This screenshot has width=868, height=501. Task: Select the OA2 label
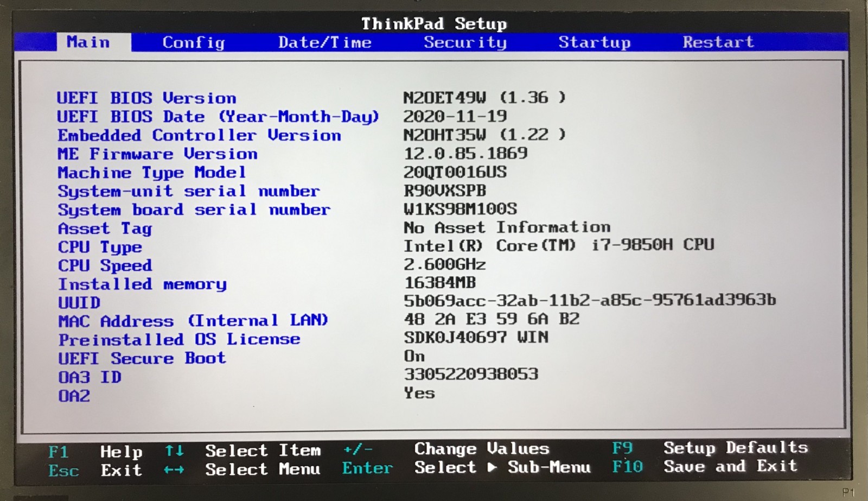(x=74, y=396)
